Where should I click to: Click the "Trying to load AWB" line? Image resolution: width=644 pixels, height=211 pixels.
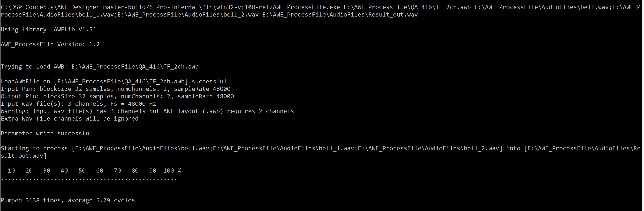pos(100,67)
